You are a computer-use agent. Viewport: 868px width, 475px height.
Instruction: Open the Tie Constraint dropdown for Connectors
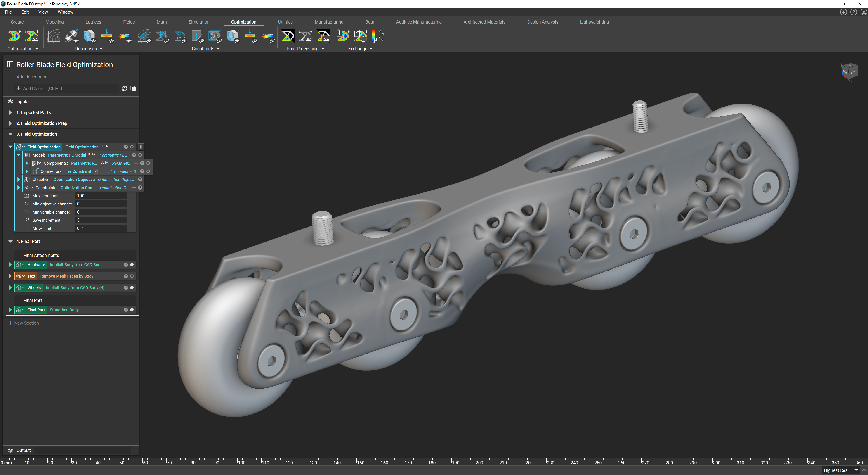(95, 171)
